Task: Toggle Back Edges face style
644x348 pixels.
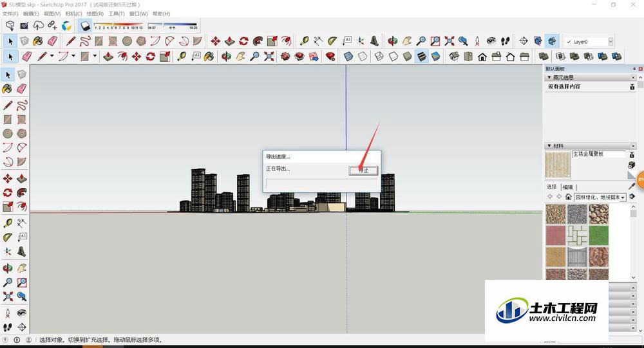Action: (x=362, y=56)
